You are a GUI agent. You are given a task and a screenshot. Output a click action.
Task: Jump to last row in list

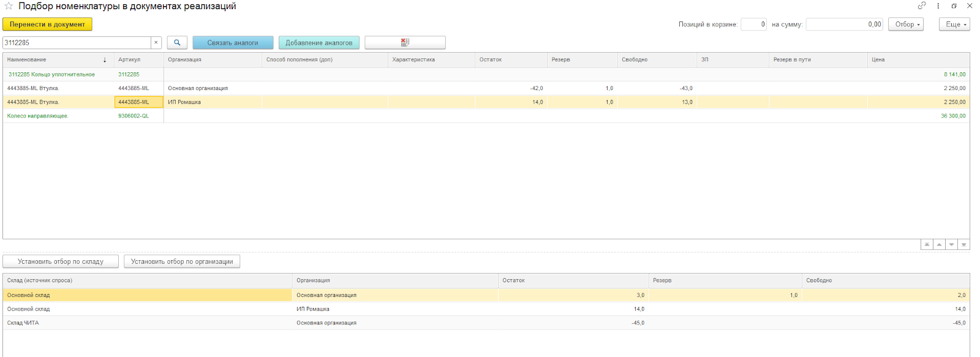(x=963, y=244)
